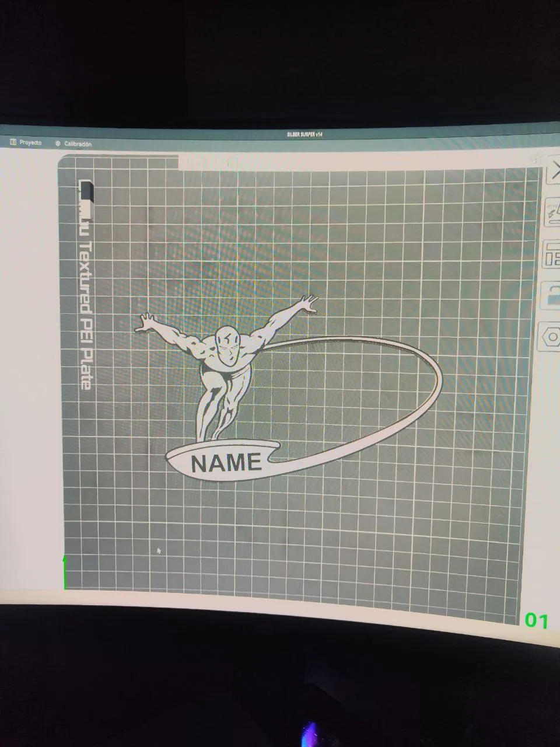
Task: Click the SILBER SURFER v14 title bar
Action: [x=304, y=134]
